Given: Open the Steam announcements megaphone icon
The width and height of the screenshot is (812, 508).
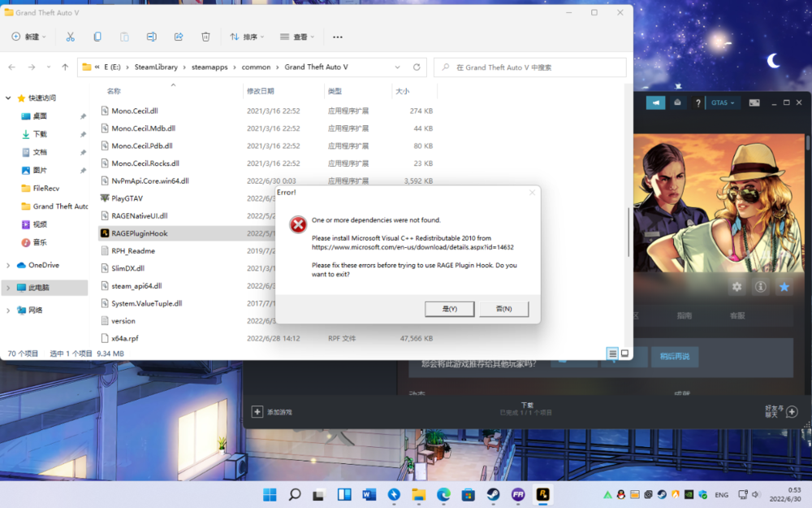Looking at the screenshot, I should 655,104.
